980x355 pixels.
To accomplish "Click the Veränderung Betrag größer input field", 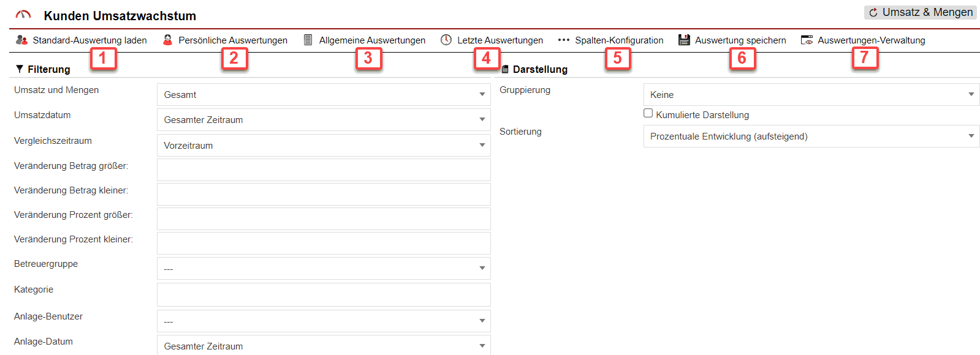I will (x=323, y=170).
